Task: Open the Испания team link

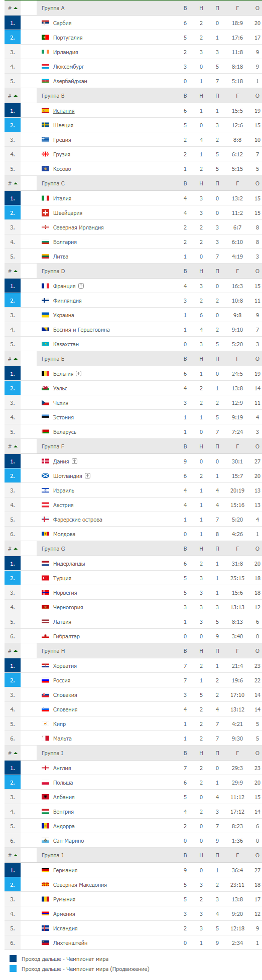Action: [x=64, y=111]
